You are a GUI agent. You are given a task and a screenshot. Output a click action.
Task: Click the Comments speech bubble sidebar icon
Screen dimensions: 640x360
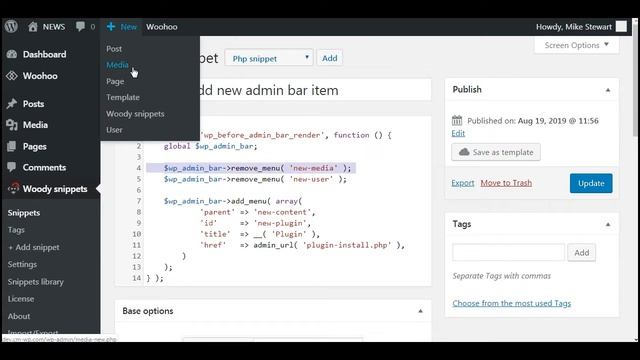[12, 167]
